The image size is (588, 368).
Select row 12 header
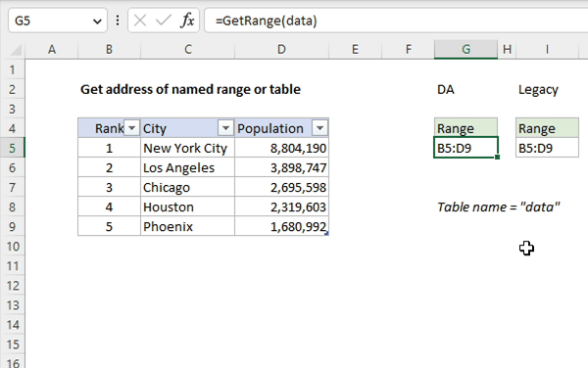[x=13, y=286]
